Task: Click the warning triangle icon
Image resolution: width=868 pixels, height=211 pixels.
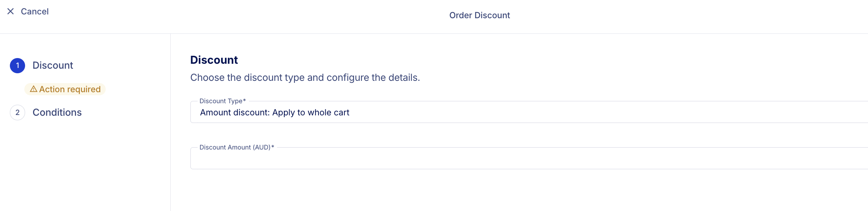Action: tap(33, 89)
